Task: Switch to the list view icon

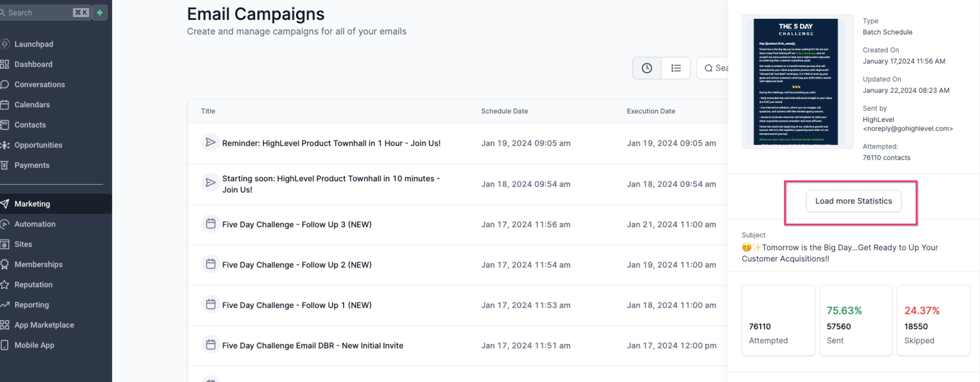Action: coord(676,68)
